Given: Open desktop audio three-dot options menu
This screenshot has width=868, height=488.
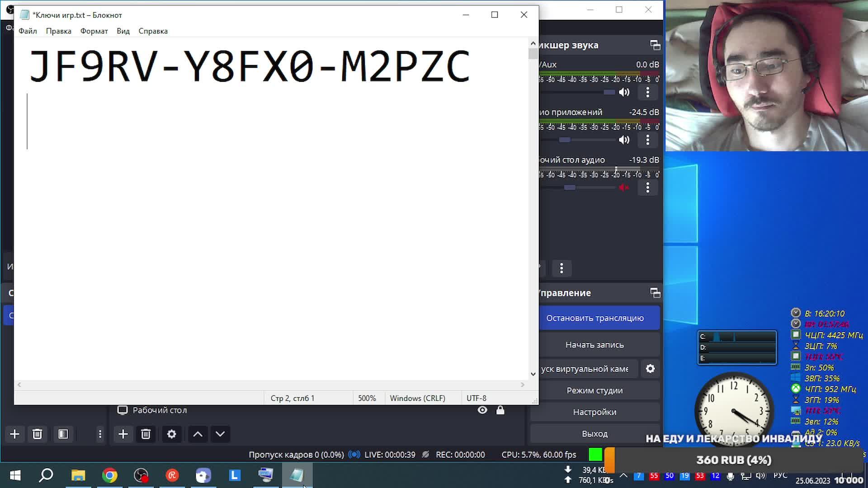Looking at the screenshot, I should coord(647,188).
